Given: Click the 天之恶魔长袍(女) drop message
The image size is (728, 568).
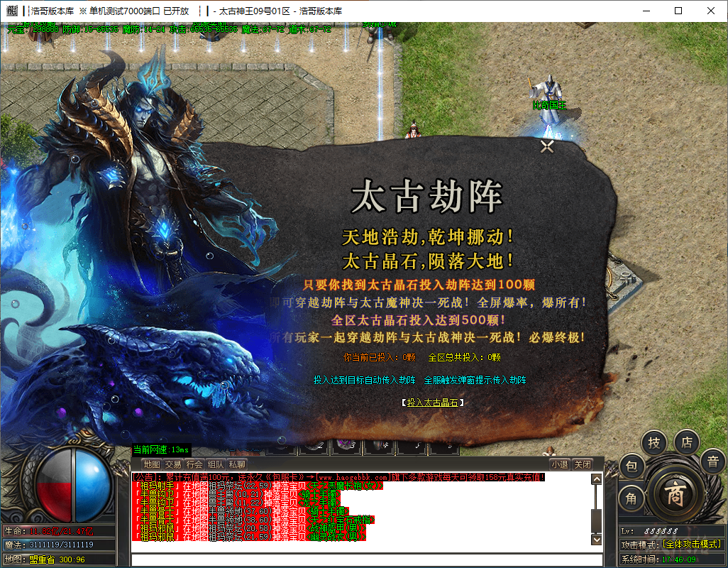Looking at the screenshot, I should pyautogui.click(x=258, y=486).
